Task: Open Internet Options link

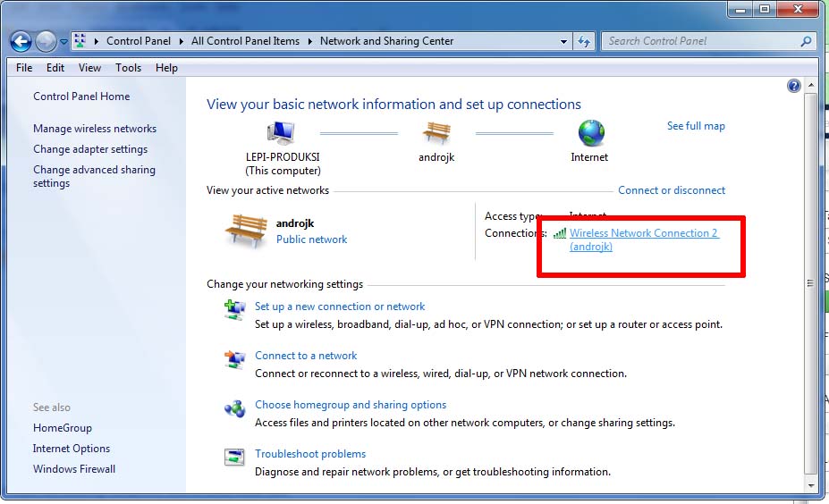Action: (72, 449)
